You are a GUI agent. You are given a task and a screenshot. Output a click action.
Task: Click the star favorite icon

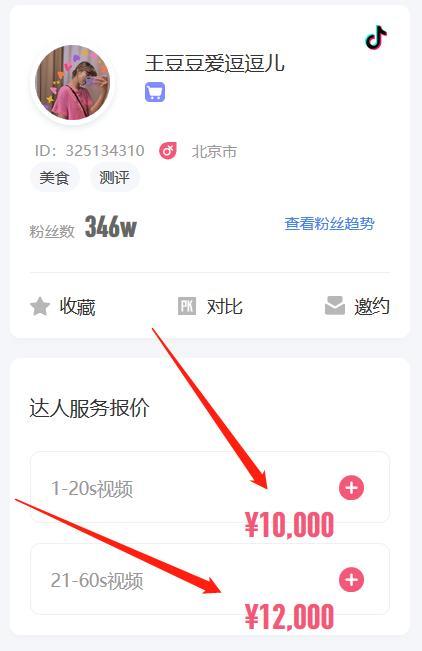click(40, 306)
